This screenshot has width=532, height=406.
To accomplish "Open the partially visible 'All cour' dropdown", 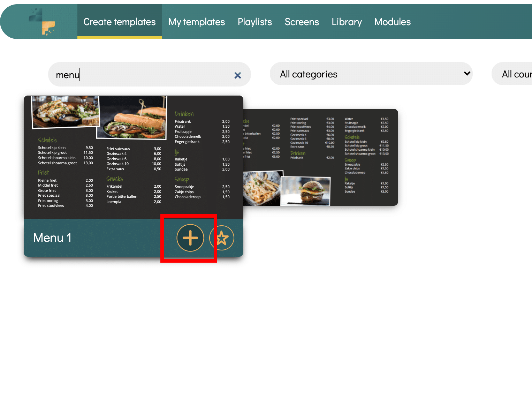I will 512,74.
